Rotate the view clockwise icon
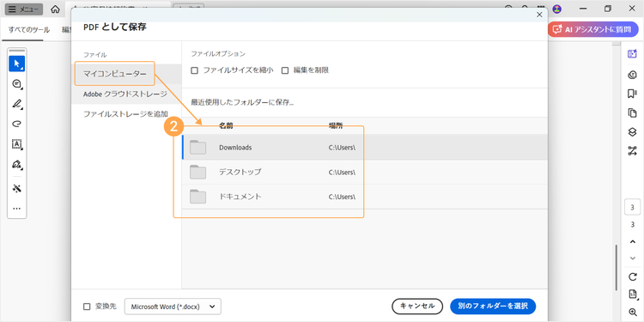This screenshot has width=644, height=322. pos(633,276)
